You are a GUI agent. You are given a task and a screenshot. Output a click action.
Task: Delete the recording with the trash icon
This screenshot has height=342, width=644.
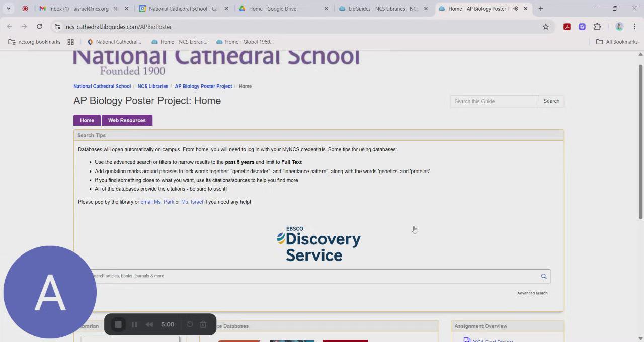(x=203, y=324)
